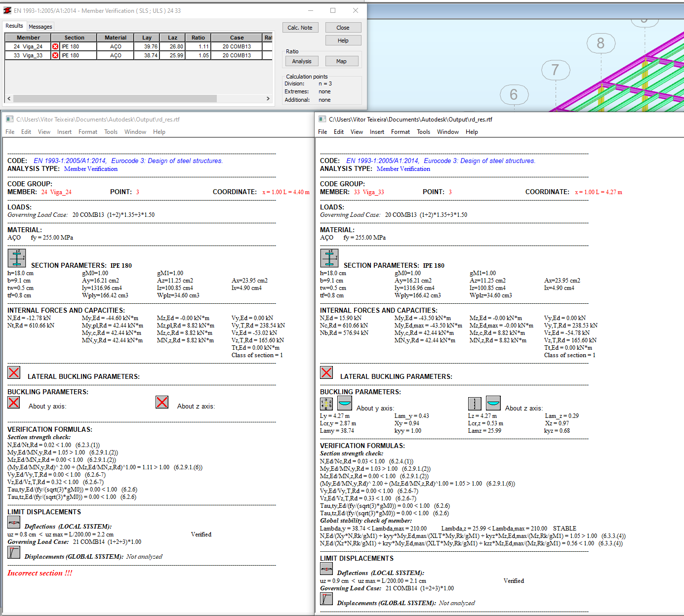Click the right arrow of the results table scrollbar
This screenshot has width=684, height=616.
click(x=268, y=98)
